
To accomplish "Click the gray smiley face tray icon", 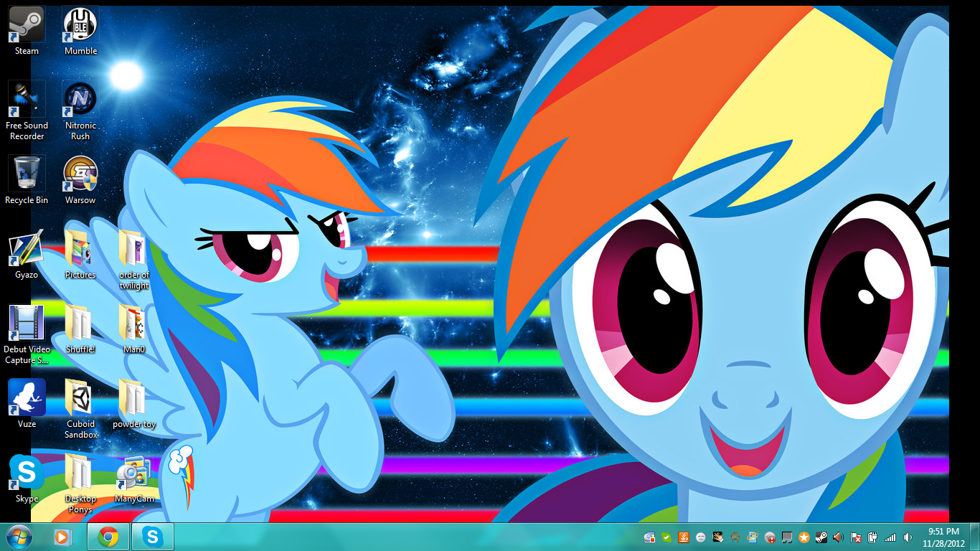I will (x=701, y=537).
